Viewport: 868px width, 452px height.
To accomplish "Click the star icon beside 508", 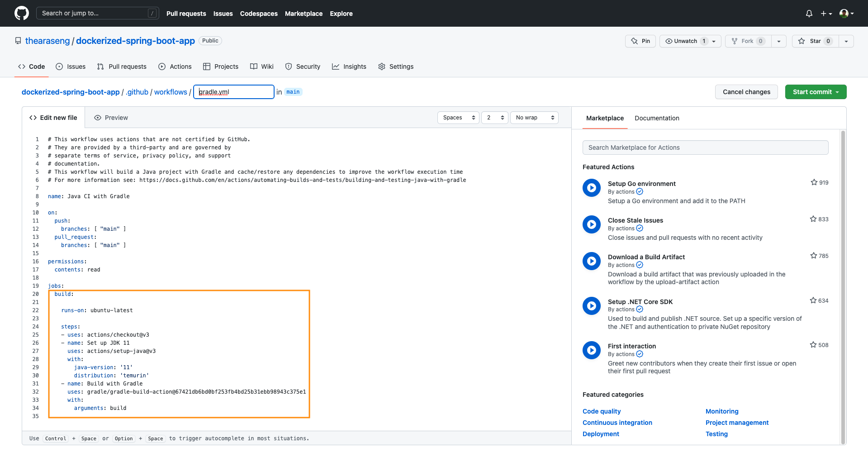I will (x=813, y=345).
